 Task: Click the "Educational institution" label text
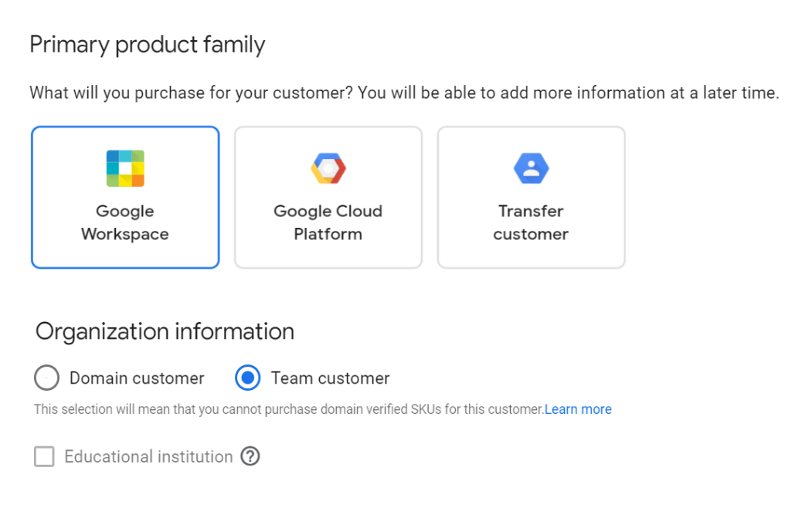[148, 457]
